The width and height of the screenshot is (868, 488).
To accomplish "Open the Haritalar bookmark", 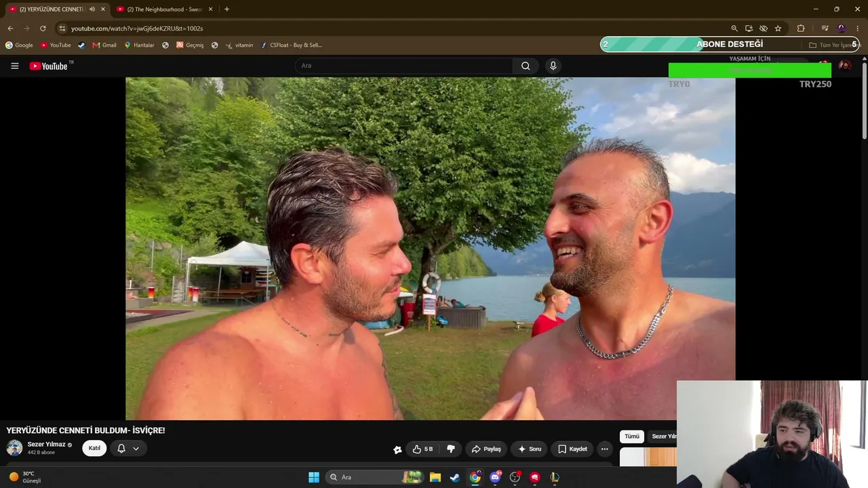I will tap(139, 45).
